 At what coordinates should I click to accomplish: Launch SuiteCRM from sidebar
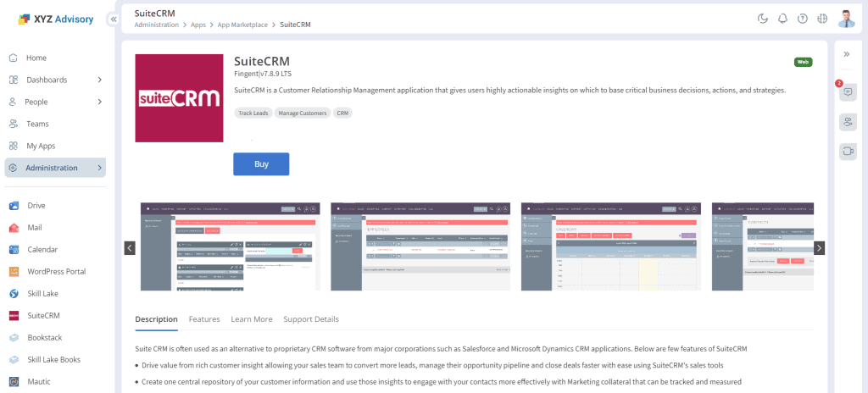pyautogui.click(x=44, y=316)
